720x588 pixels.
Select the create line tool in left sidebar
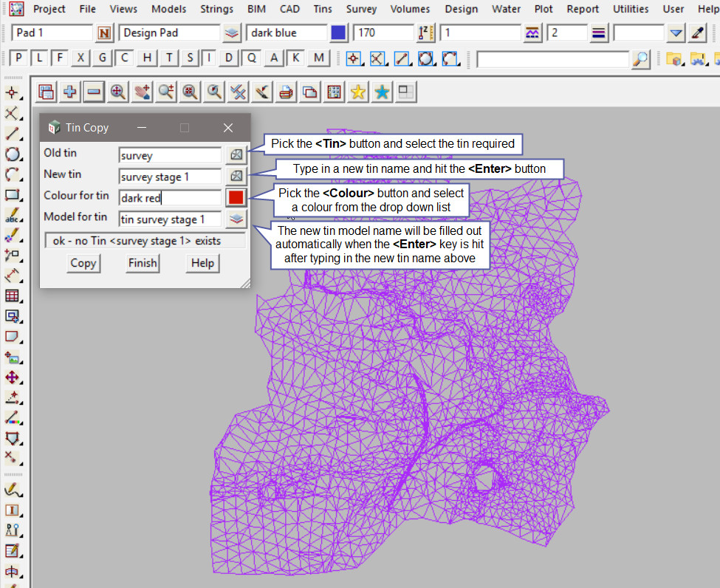[x=12, y=134]
